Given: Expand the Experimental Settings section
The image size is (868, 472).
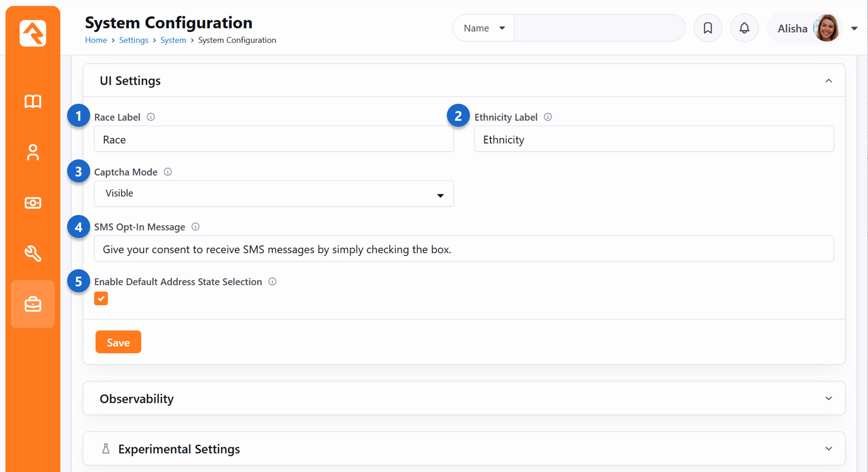Looking at the screenshot, I should pyautogui.click(x=828, y=449).
